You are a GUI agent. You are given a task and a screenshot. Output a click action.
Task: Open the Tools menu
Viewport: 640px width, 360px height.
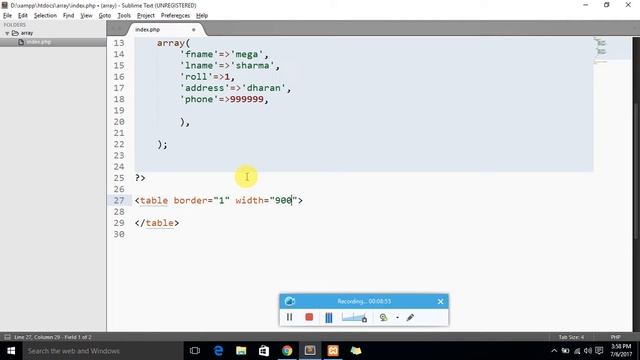coord(124,16)
